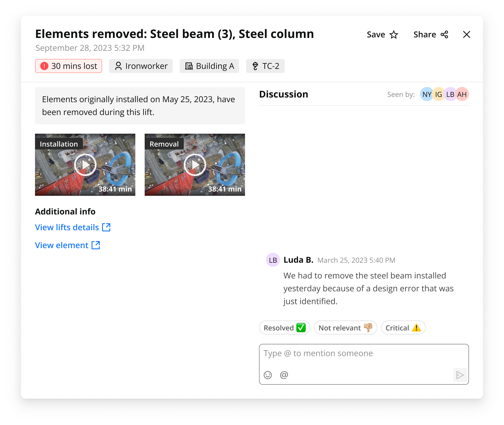Click the NY seen-by avatar
Viewport: 504px width, 425px height.
pos(426,94)
